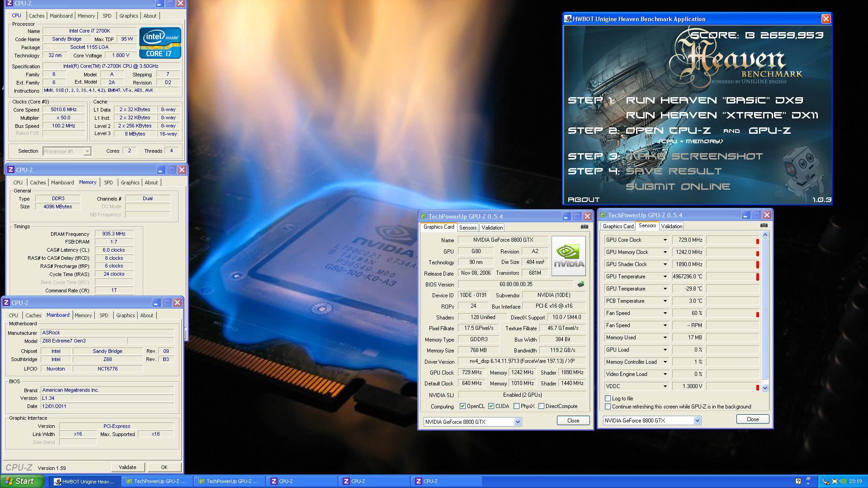Switch to Sensors tab in GPU-Z Graphics Card window
Image resolution: width=868 pixels, height=488 pixels.
click(x=468, y=228)
